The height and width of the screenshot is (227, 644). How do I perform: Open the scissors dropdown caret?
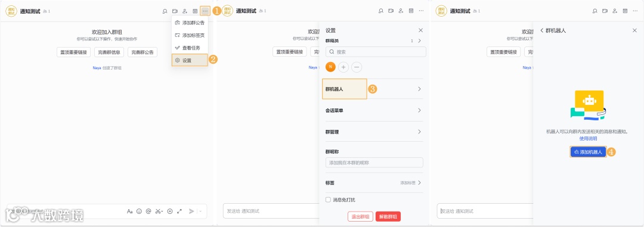click(162, 212)
